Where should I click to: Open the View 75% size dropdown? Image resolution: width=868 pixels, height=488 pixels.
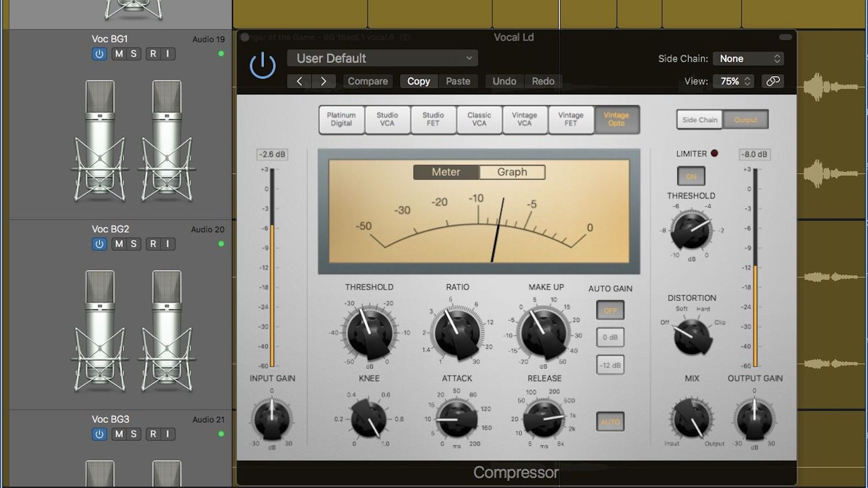pyautogui.click(x=733, y=81)
